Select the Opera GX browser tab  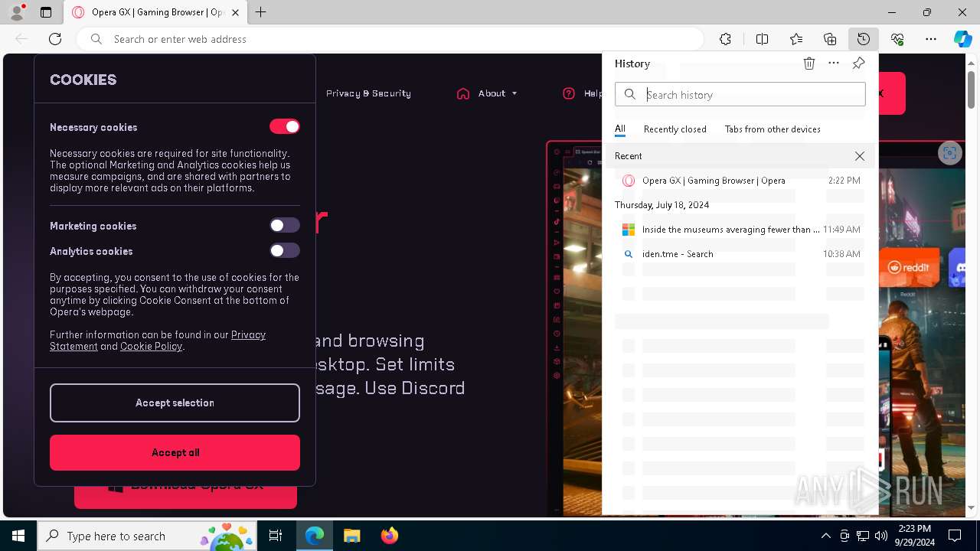pyautogui.click(x=155, y=12)
